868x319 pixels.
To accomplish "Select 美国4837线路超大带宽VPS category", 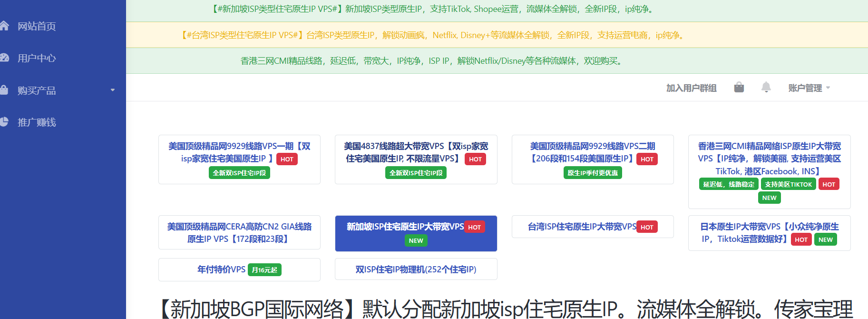I will [x=416, y=152].
